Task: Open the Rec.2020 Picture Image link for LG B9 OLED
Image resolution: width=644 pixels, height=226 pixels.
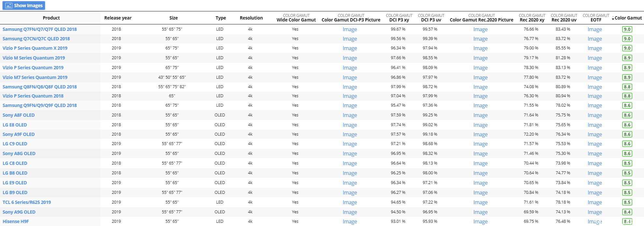Action: tap(480, 193)
